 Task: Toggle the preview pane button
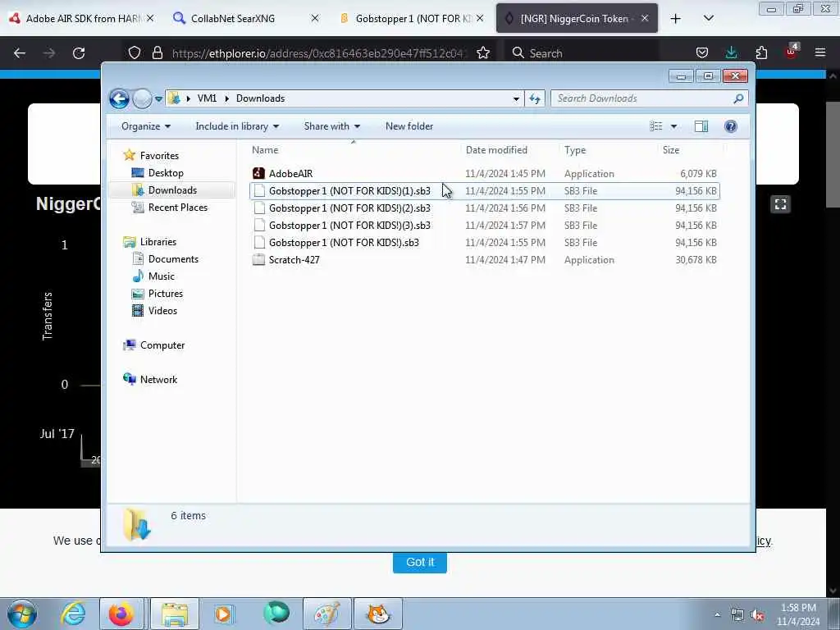click(701, 126)
